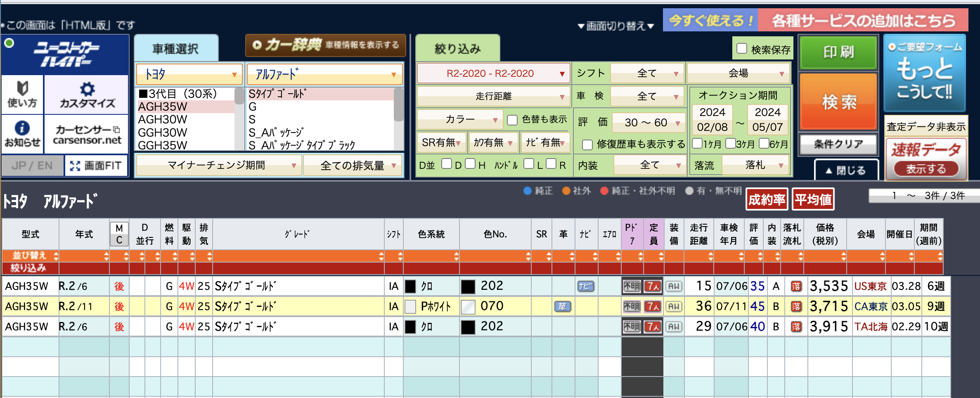Enable the 検索保存 checkbox

(x=742, y=49)
